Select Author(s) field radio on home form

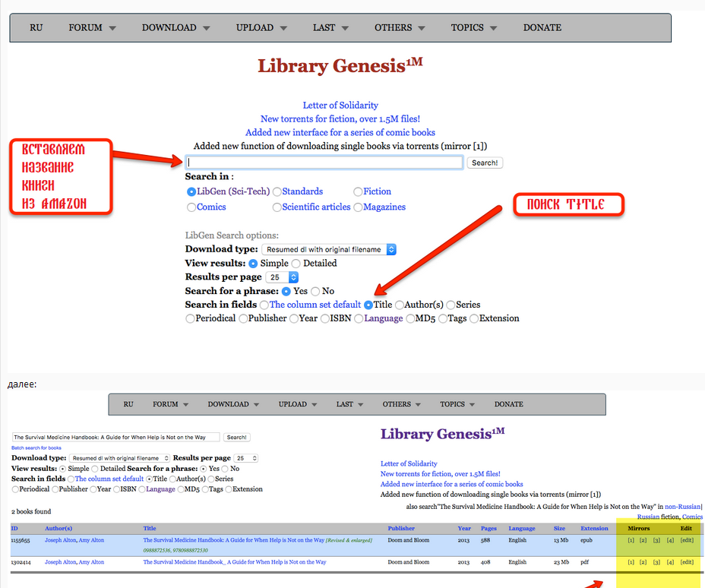point(400,305)
